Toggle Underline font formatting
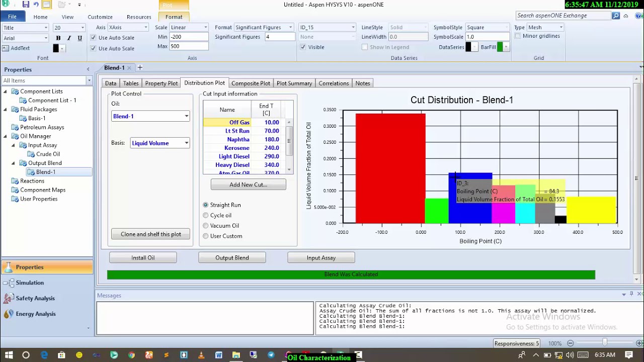 click(79, 38)
